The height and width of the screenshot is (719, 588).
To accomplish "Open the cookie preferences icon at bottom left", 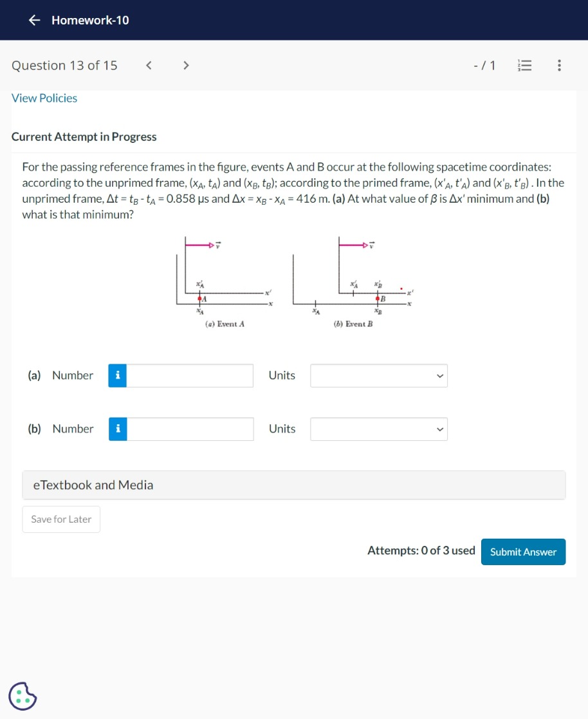I will (x=23, y=696).
